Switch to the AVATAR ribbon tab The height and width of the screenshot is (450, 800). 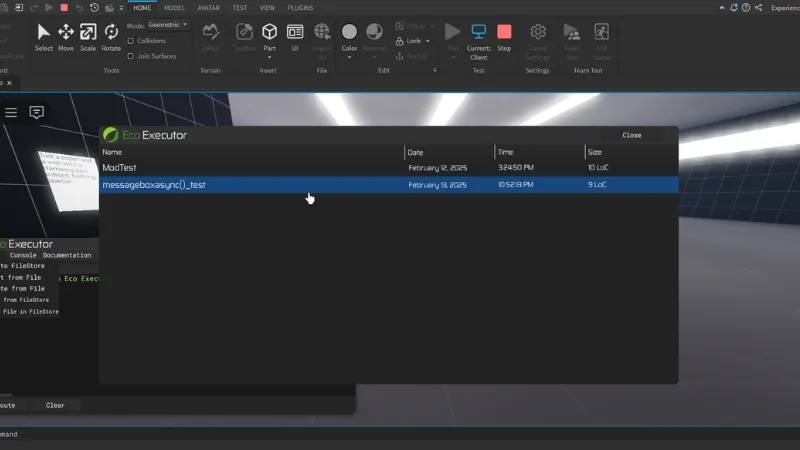[x=208, y=8]
